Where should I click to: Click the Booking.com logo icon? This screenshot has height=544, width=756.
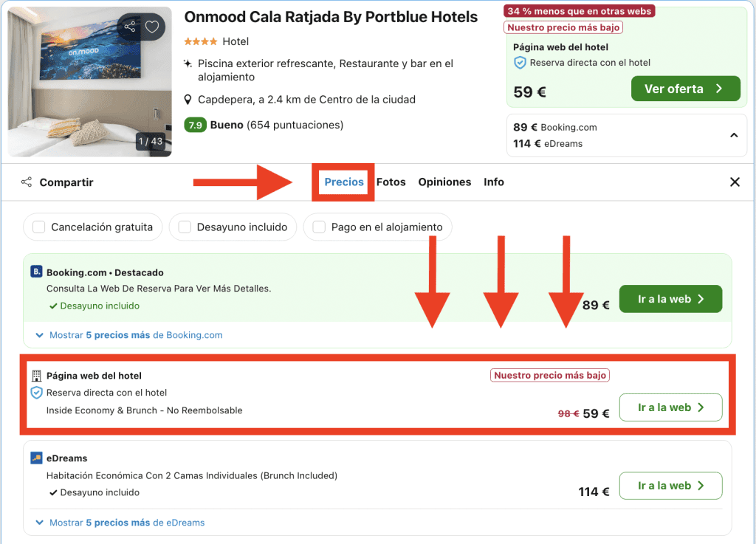(x=36, y=272)
